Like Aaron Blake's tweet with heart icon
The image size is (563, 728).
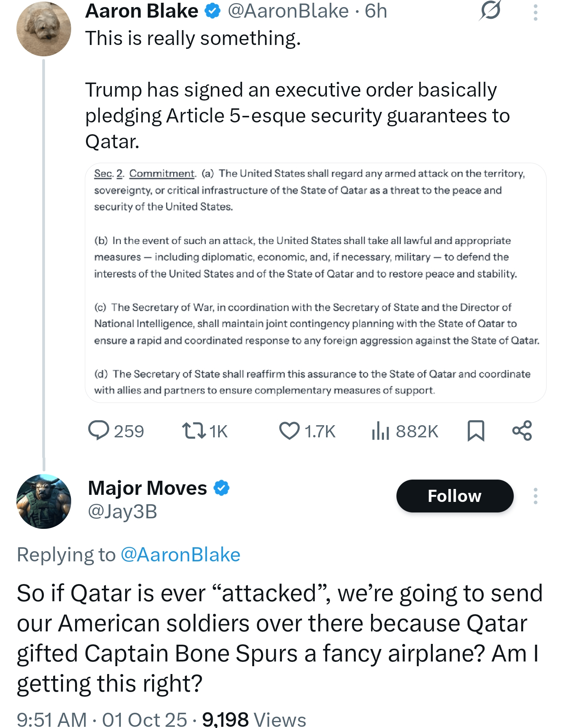289,431
